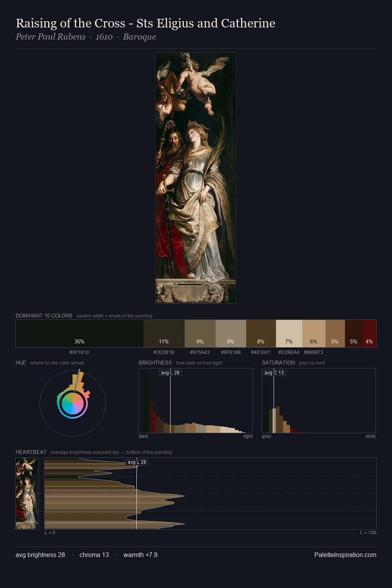This screenshot has height=588, width=392.
Task: Click the BRIGHTNESS section heading
Action: 155,363
